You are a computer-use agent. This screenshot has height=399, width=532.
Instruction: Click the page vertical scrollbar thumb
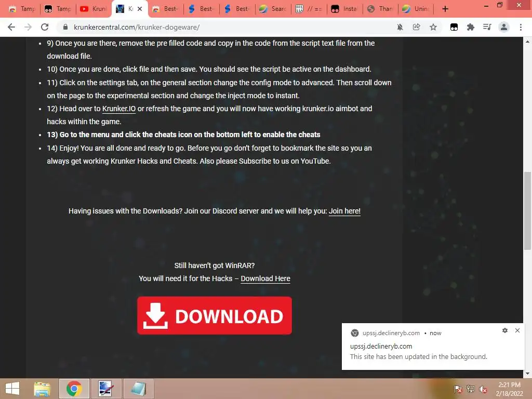527,211
